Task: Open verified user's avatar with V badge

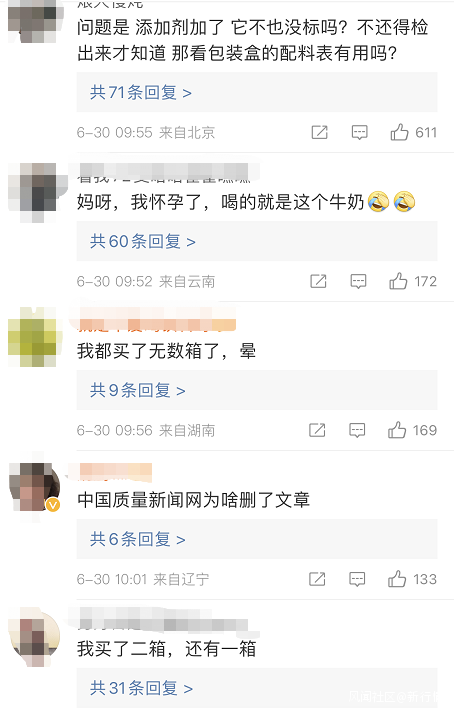Action: click(35, 486)
